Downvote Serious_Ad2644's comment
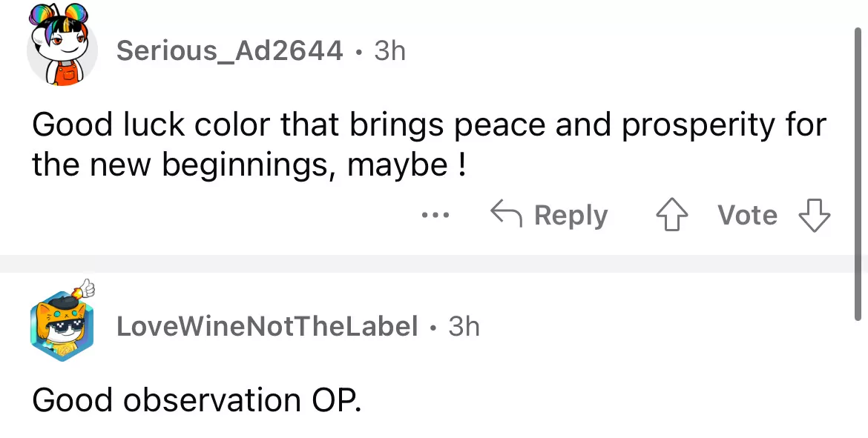The image size is (868, 438). click(x=814, y=216)
